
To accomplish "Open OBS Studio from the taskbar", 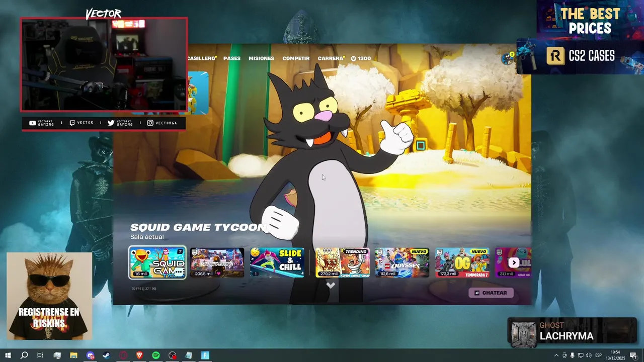I will (173, 355).
